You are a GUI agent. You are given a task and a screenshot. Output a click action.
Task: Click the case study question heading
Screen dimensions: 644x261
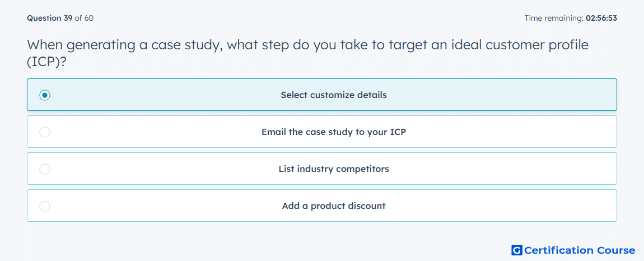[x=307, y=53]
